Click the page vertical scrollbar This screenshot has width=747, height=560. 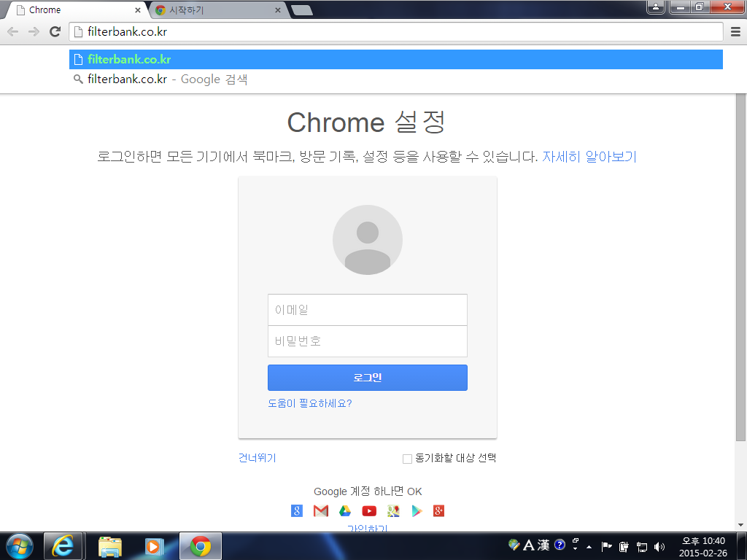pyautogui.click(x=740, y=267)
